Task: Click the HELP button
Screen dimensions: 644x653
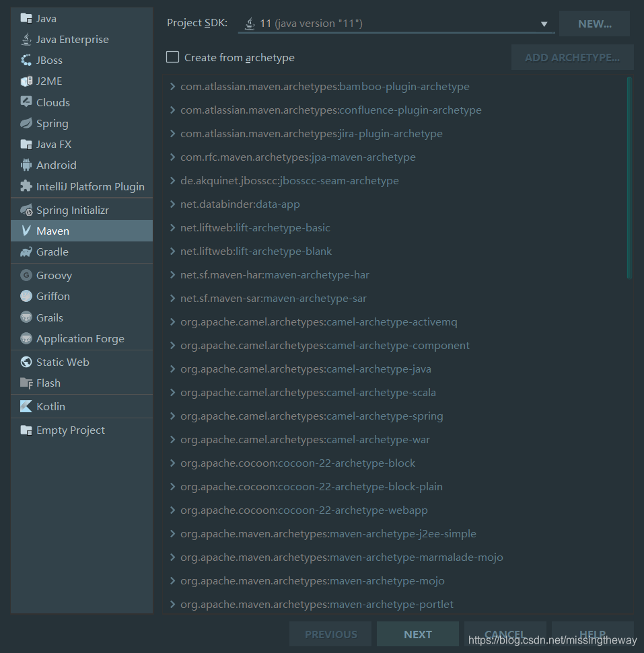Action: coord(593,634)
